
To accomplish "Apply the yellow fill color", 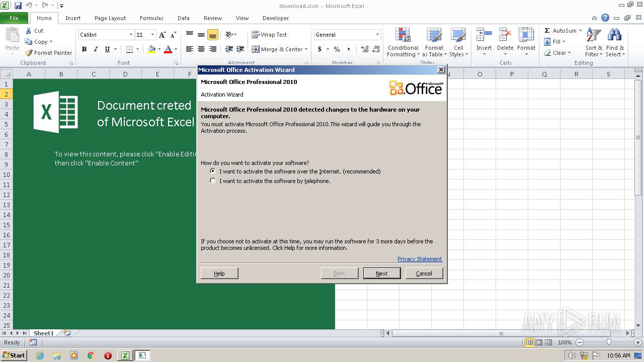I will coord(151,49).
